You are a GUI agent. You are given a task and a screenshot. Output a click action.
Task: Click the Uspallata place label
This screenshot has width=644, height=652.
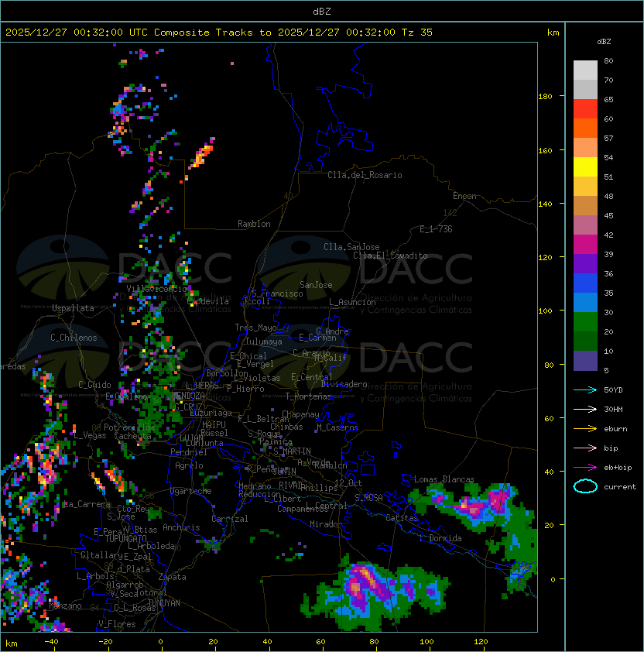click(73, 308)
